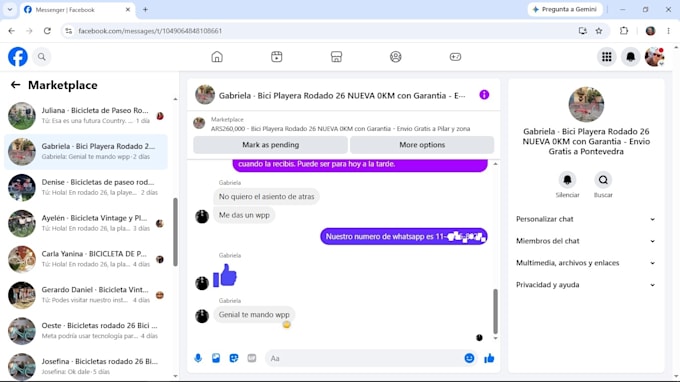Click the chat messages scrollbar thumb

495,311
